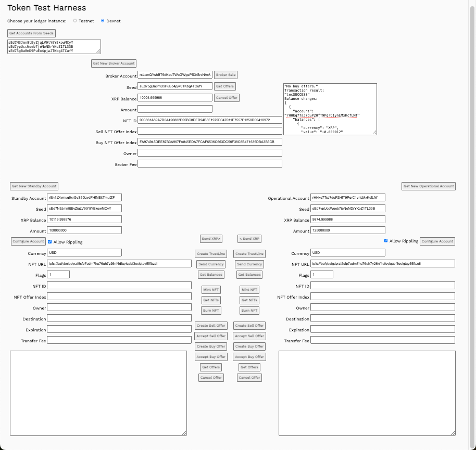Select the Testnet ledger radio button
Screen dimensions: 476x450
point(75,21)
